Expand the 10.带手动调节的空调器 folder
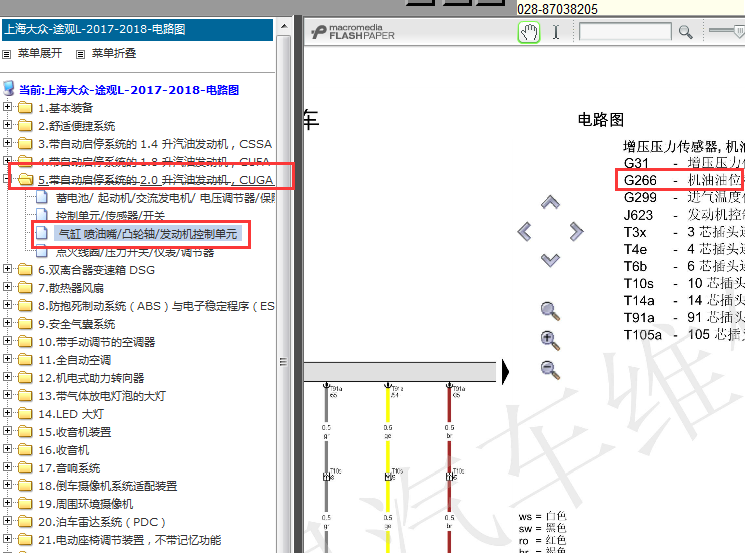745x553 pixels. [x=7, y=341]
